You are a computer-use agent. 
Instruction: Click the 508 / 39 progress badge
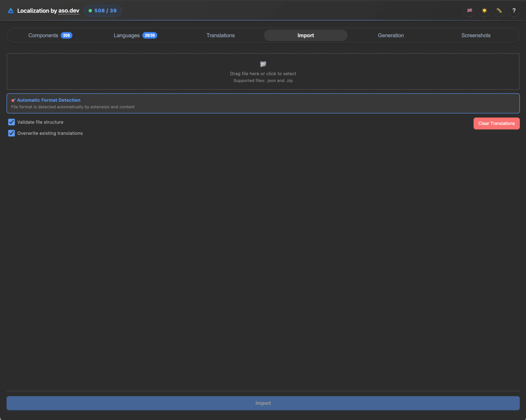click(103, 11)
